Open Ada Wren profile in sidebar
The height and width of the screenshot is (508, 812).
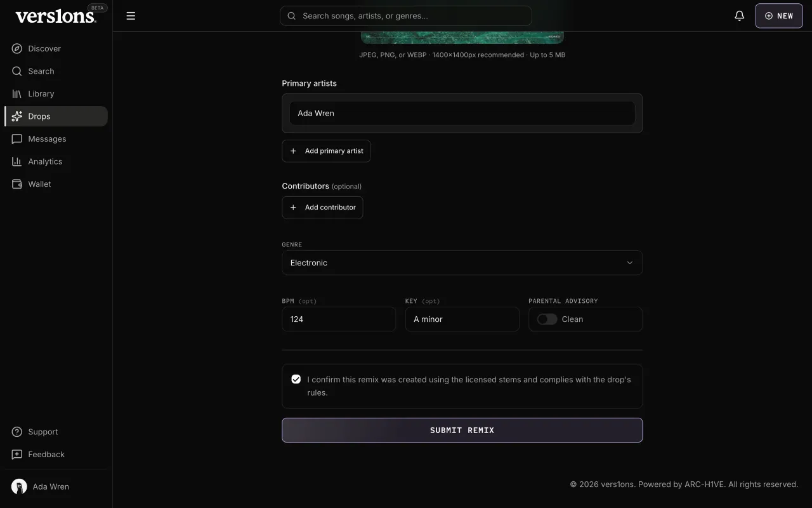pyautogui.click(x=56, y=486)
